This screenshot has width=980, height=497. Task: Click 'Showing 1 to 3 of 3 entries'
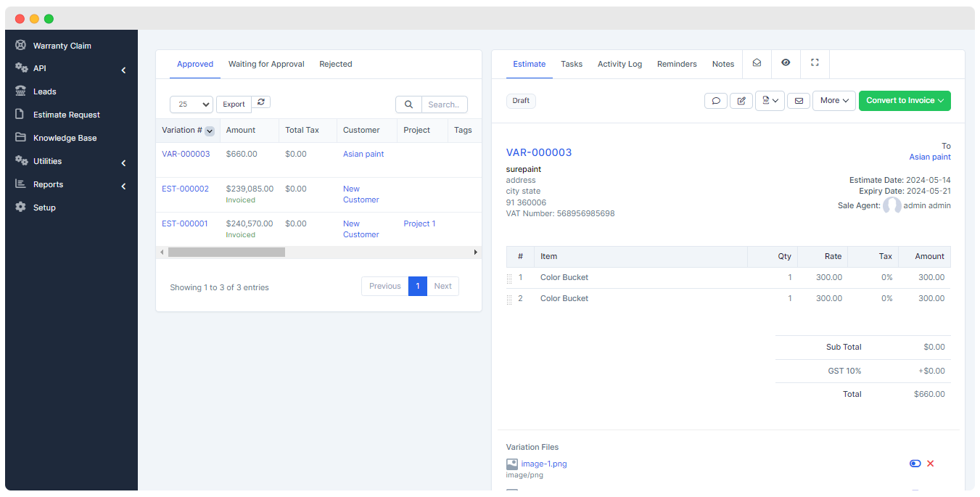pyautogui.click(x=219, y=287)
